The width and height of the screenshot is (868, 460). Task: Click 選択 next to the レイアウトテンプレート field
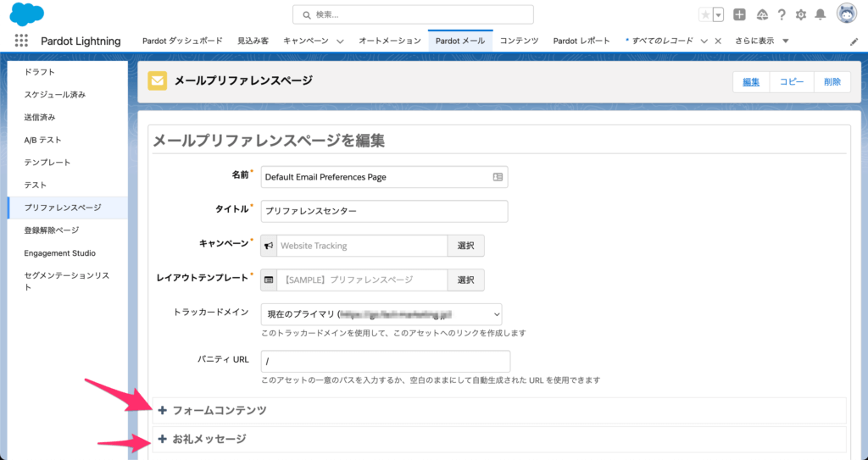[x=465, y=280]
